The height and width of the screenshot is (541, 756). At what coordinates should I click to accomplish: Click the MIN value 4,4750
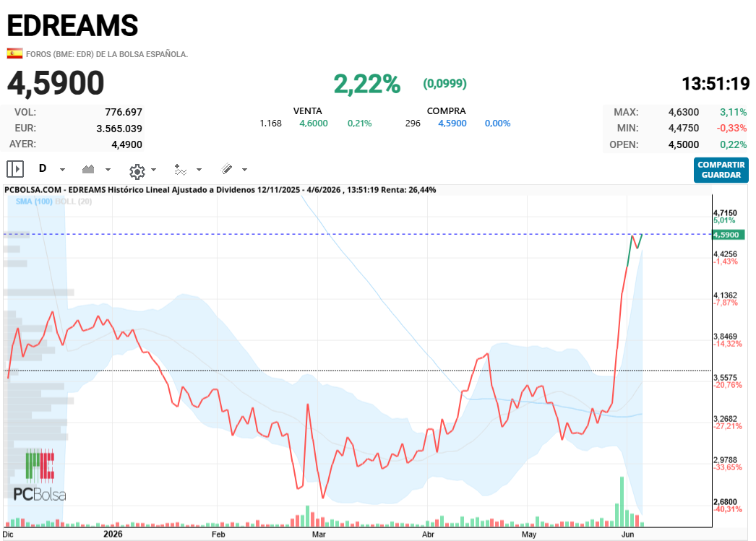coord(684,128)
